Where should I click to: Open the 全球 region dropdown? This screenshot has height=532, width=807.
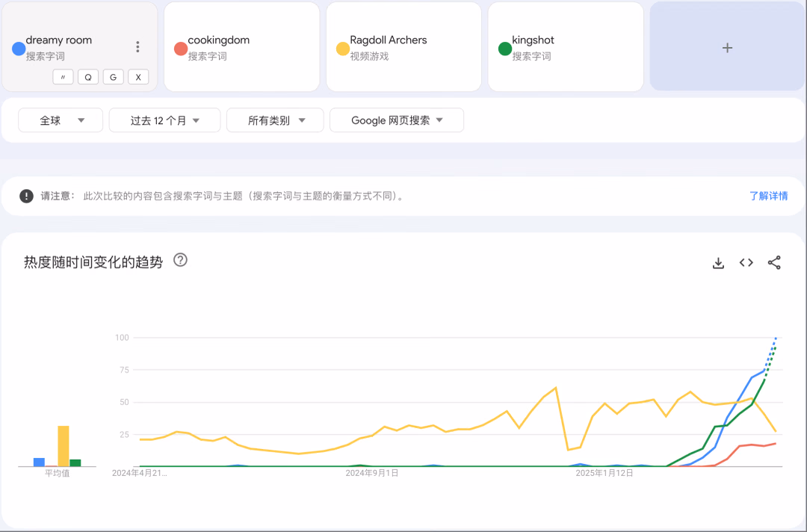point(61,120)
